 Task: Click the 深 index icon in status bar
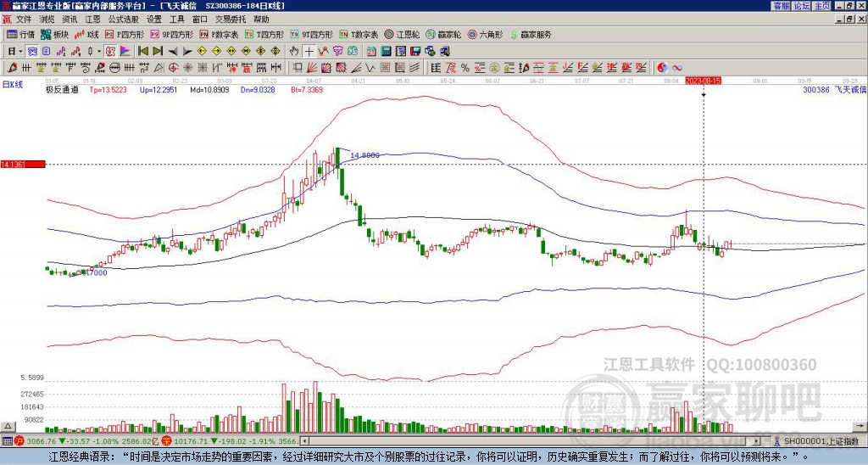167,441
